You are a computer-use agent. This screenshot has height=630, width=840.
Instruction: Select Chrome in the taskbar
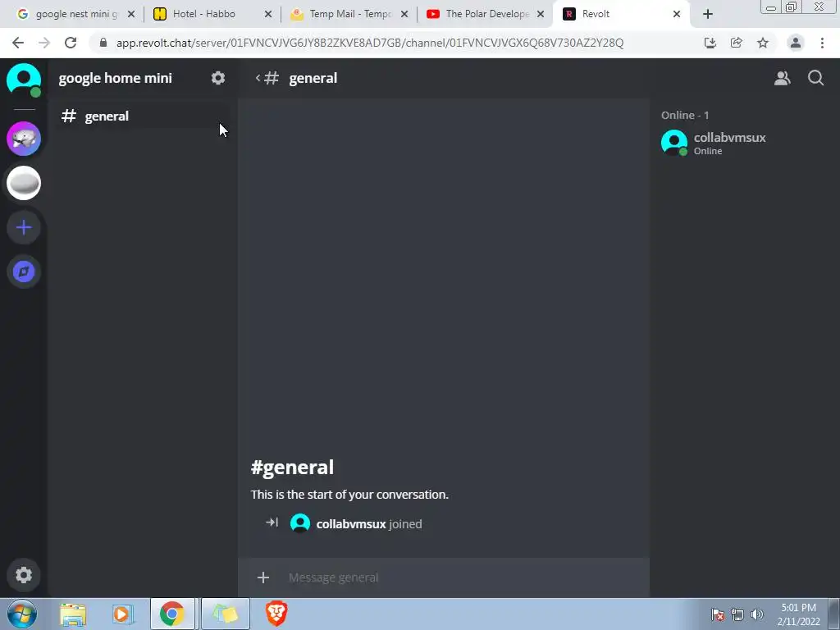click(172, 614)
